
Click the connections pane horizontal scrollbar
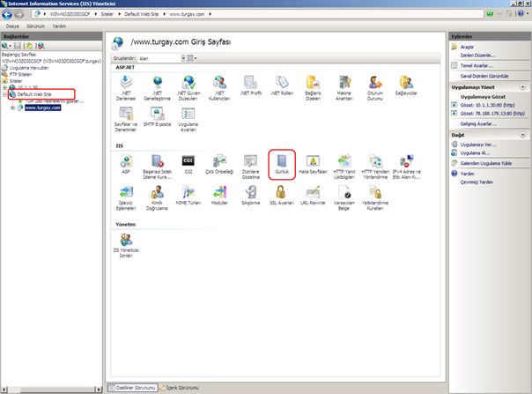[51, 390]
